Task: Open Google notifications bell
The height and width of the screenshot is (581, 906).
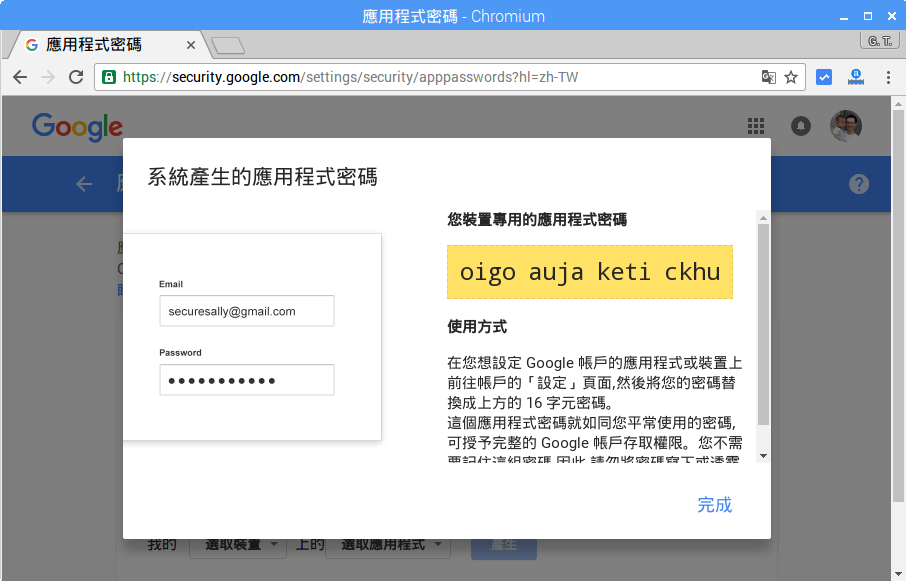Action: tap(800, 126)
